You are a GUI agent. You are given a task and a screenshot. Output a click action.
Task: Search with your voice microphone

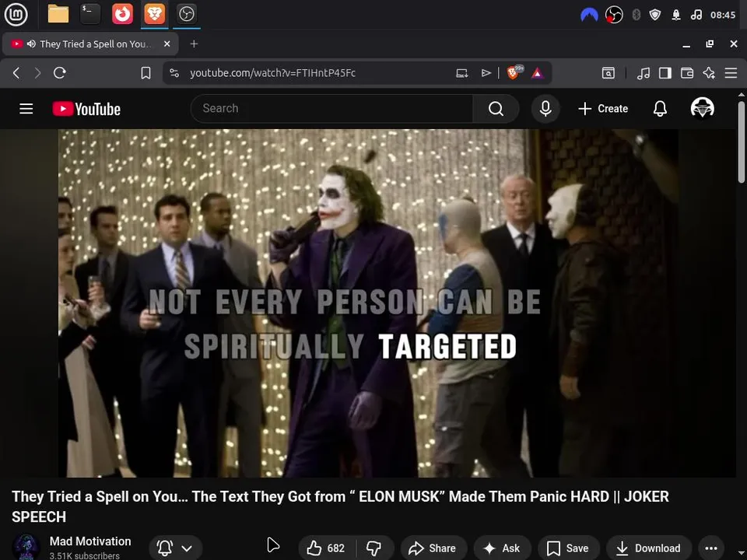[545, 109]
